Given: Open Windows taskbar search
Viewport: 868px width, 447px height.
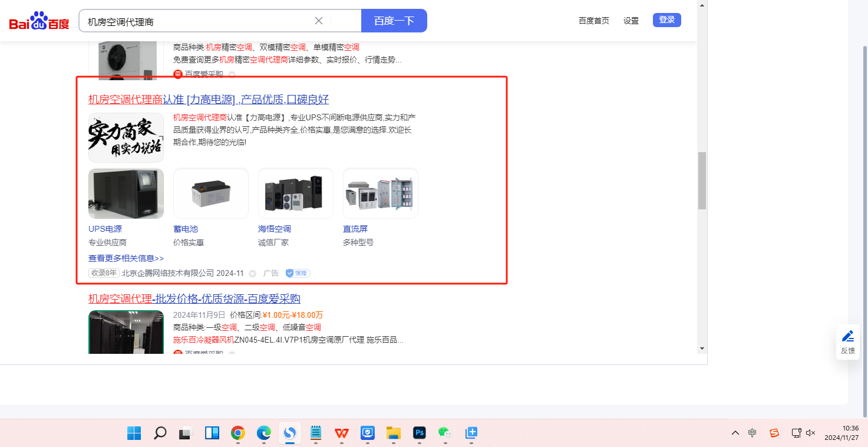Looking at the screenshot, I should tap(160, 433).
